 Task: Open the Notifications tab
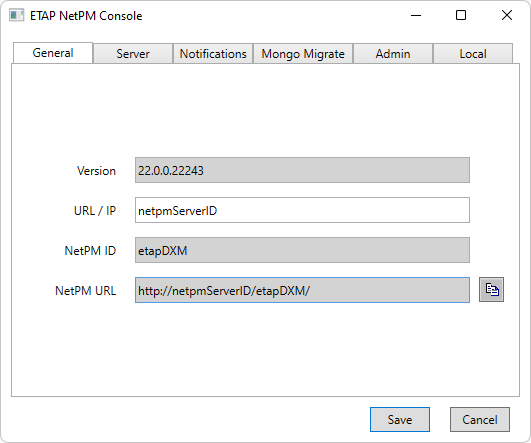pyautogui.click(x=213, y=54)
